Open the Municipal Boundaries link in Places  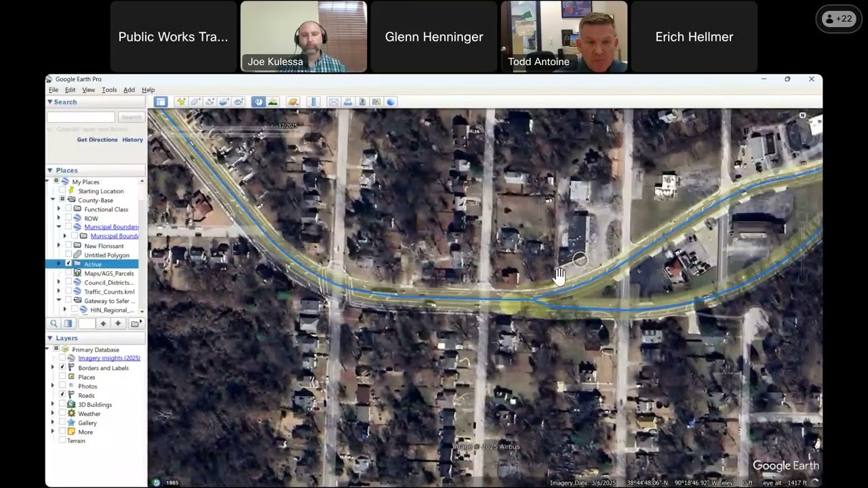[111, 227]
